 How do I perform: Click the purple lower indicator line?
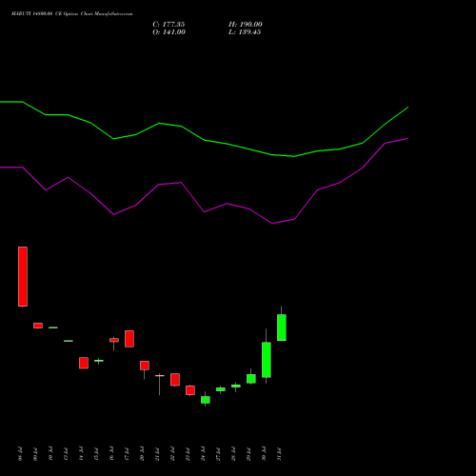(x=204, y=211)
